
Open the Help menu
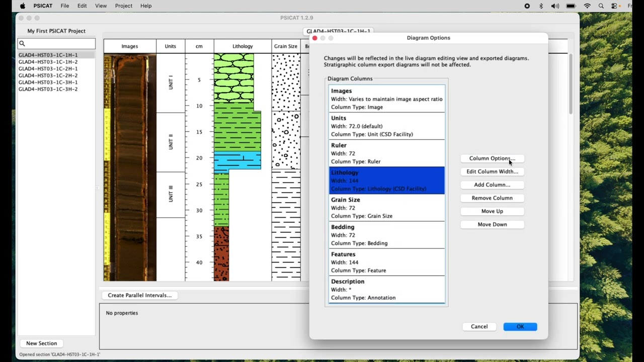point(146,6)
